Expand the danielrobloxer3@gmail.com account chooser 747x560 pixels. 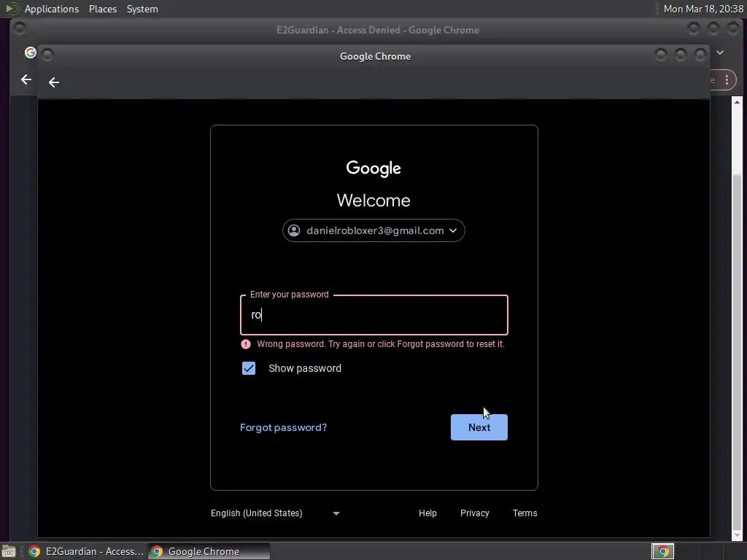coord(373,230)
